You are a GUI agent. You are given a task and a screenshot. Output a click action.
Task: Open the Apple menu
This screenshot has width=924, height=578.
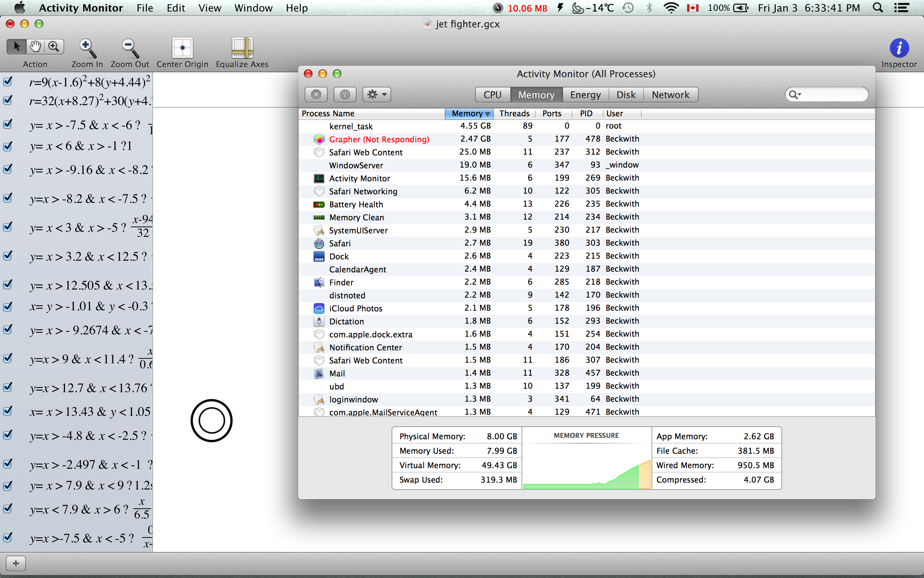click(19, 8)
